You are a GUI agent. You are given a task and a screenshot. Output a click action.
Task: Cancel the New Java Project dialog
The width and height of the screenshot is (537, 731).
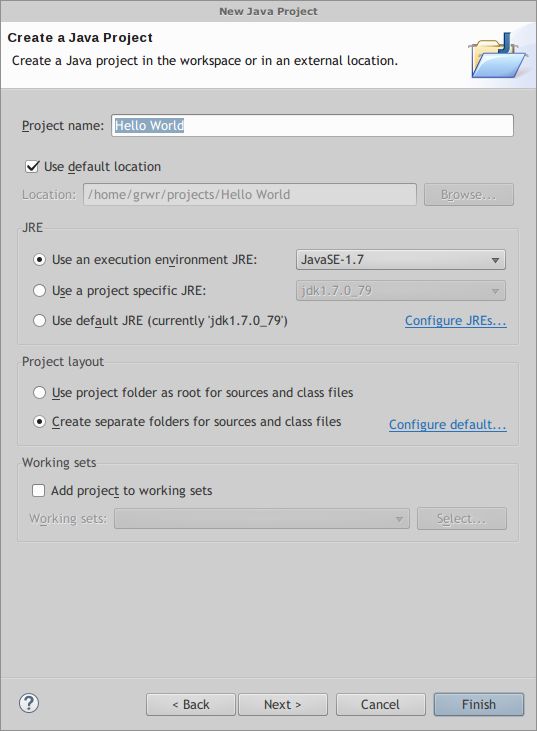(x=380, y=704)
